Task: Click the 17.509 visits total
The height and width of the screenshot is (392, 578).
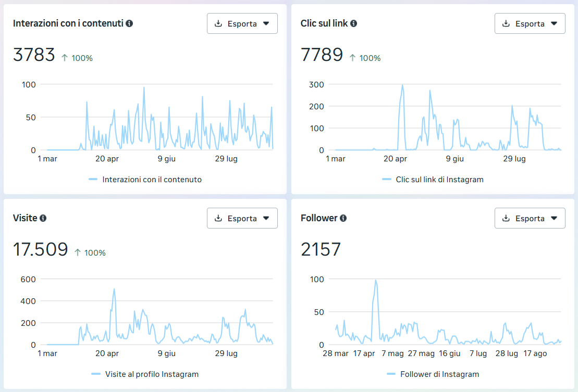Action: 41,249
